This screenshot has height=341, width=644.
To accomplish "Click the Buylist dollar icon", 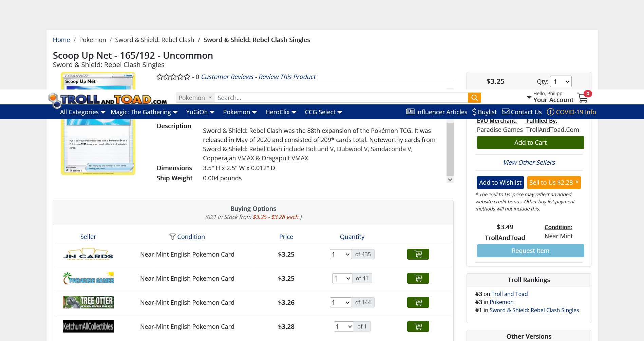I will [474, 112].
